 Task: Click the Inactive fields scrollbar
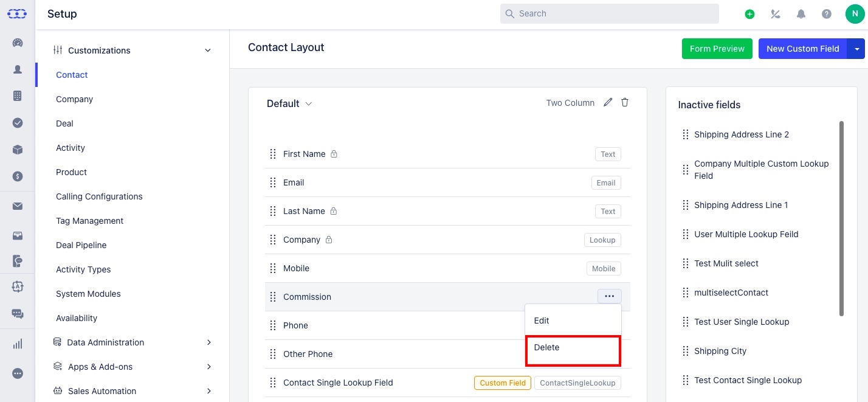point(841,218)
